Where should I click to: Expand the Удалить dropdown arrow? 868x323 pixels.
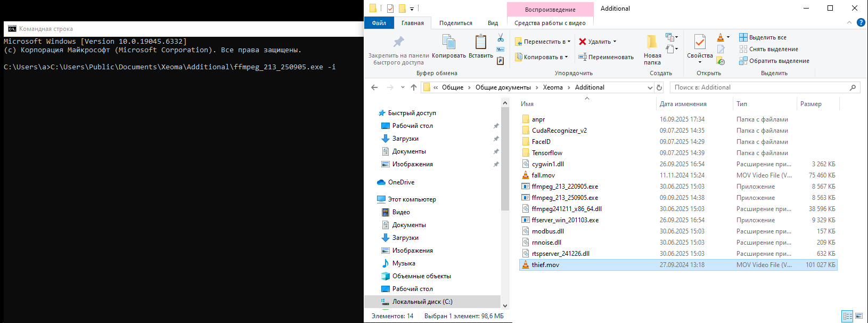click(615, 42)
